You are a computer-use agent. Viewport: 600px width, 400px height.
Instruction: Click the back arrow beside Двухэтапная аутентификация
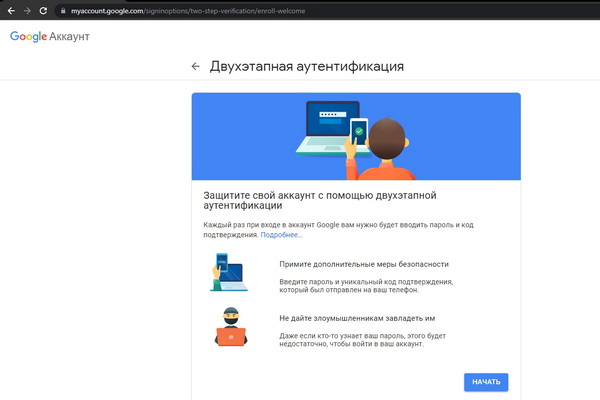196,66
